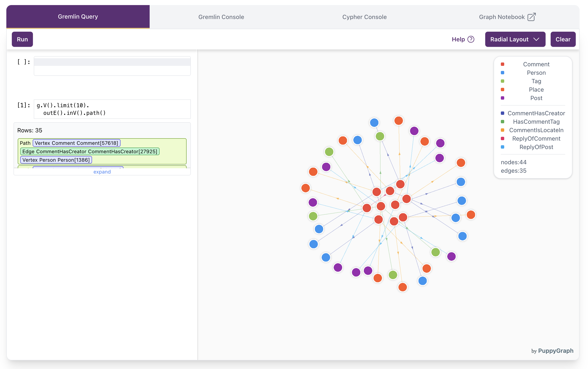Switch to the Gremlin Console tab
This screenshot has width=588, height=369.
pos(221,17)
